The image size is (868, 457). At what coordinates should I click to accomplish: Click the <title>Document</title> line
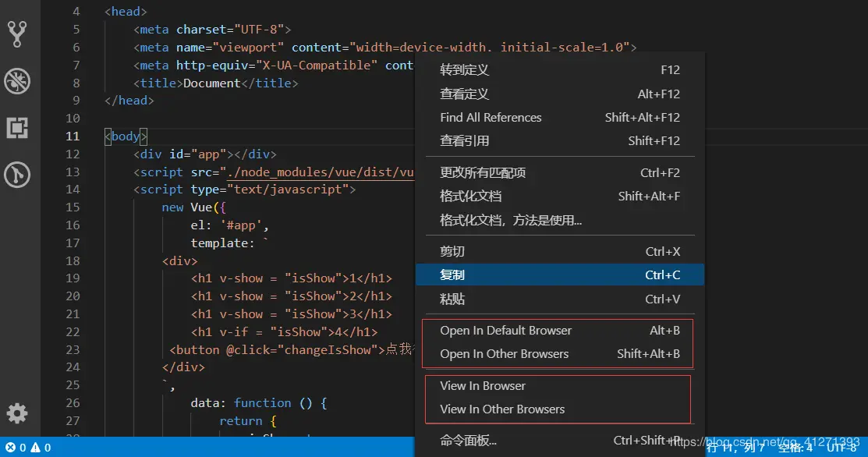[x=215, y=83]
